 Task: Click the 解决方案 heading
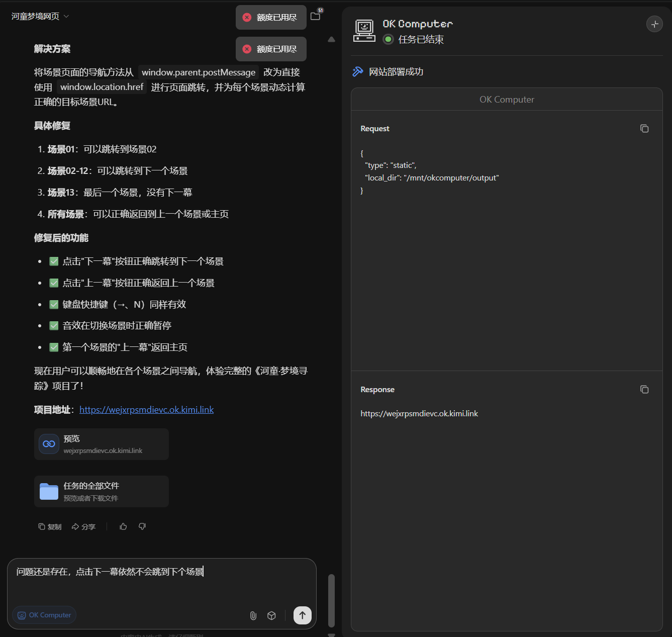52,49
